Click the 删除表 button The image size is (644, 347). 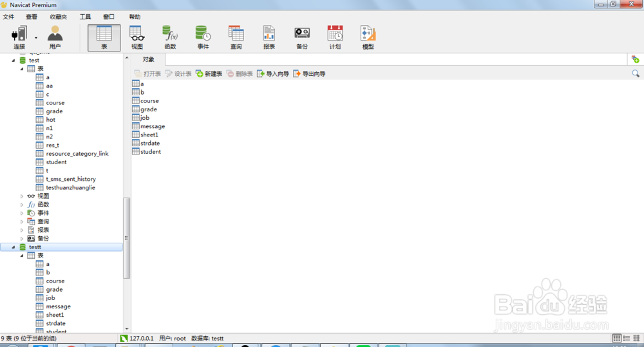coord(240,74)
